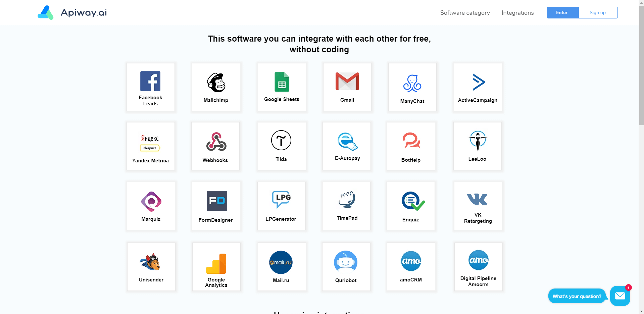644x314 pixels.
Task: Click the "Webhooks" label
Action: (x=215, y=160)
